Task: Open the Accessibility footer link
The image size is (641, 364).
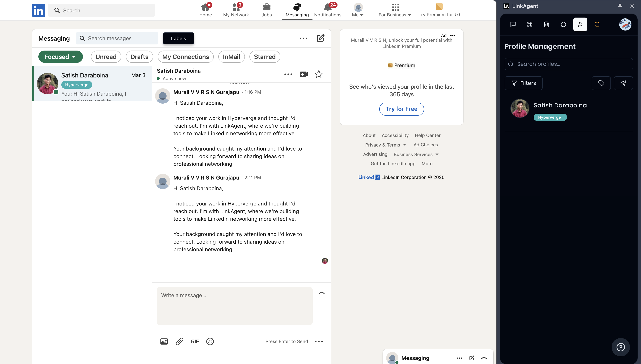Action: coord(395,135)
